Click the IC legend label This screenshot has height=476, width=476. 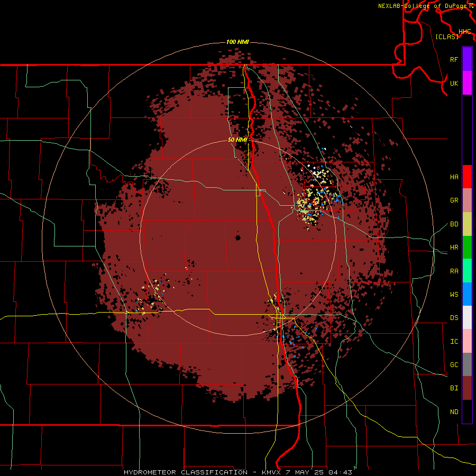454,342
